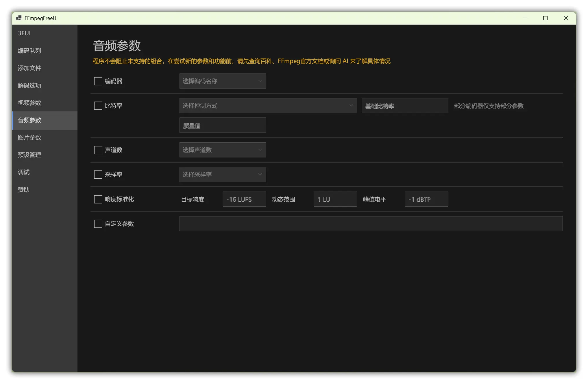The width and height of the screenshot is (588, 384).
Task: Open the 编码队列 sidebar item
Action: click(x=29, y=51)
